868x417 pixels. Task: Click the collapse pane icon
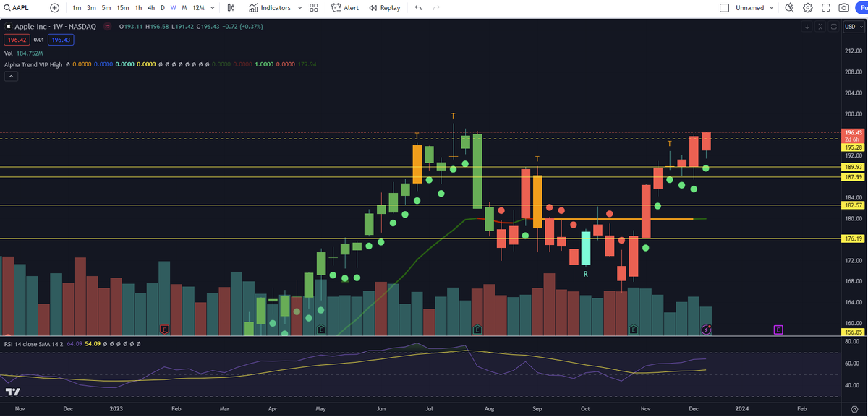[x=821, y=27]
